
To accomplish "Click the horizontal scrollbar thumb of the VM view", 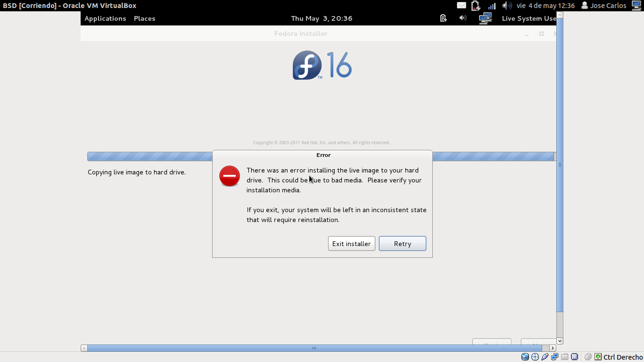I will (x=314, y=348).
